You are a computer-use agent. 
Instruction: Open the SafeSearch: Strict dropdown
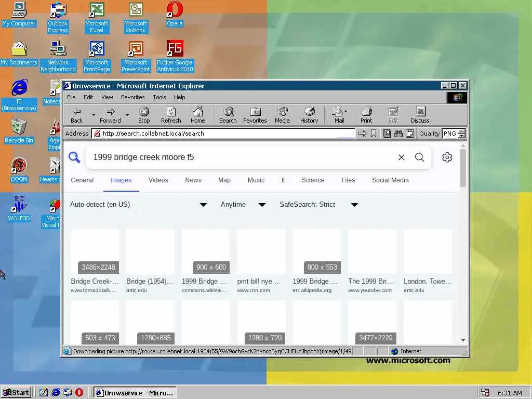(x=319, y=205)
